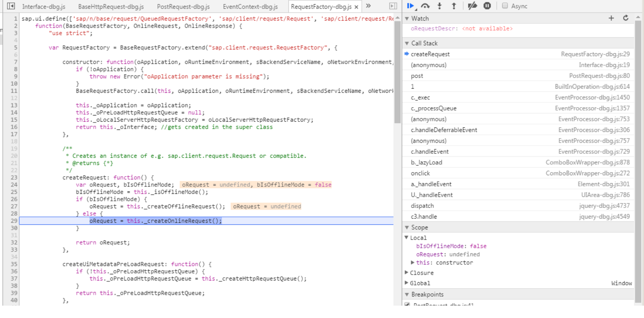Select onclick call stack frame

(518, 173)
